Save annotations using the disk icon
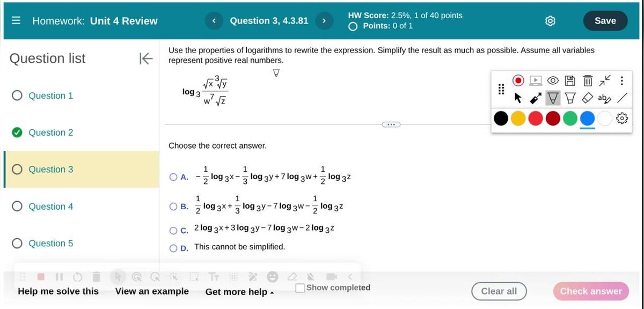This screenshot has height=309, width=644. (569, 80)
